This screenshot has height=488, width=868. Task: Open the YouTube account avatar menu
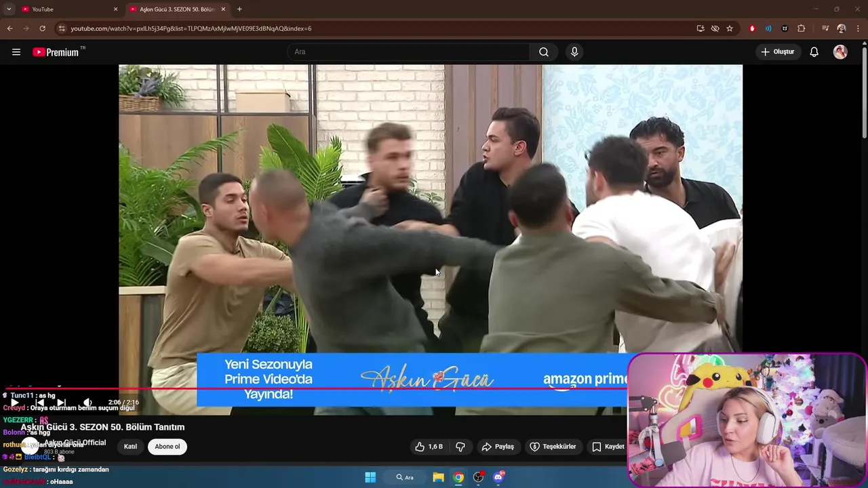click(x=840, y=52)
